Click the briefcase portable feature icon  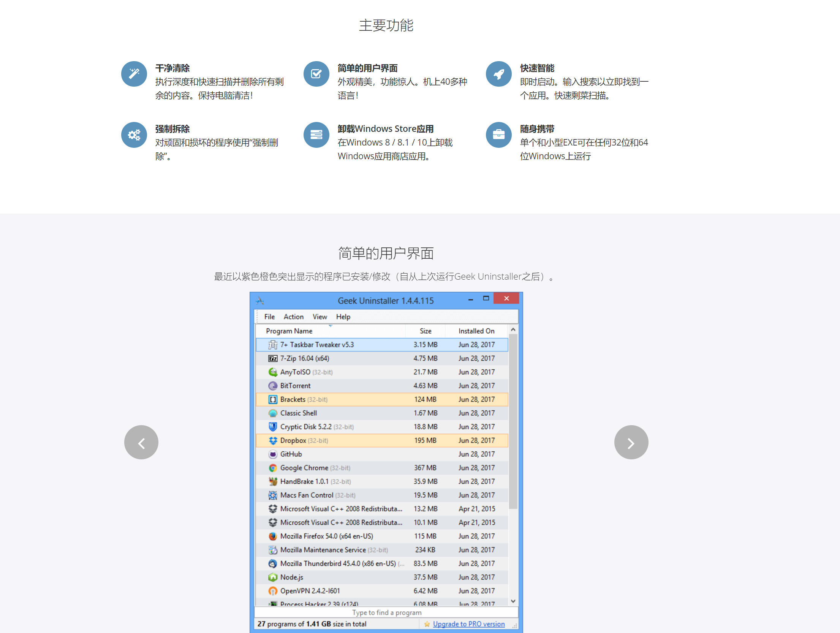(x=498, y=135)
